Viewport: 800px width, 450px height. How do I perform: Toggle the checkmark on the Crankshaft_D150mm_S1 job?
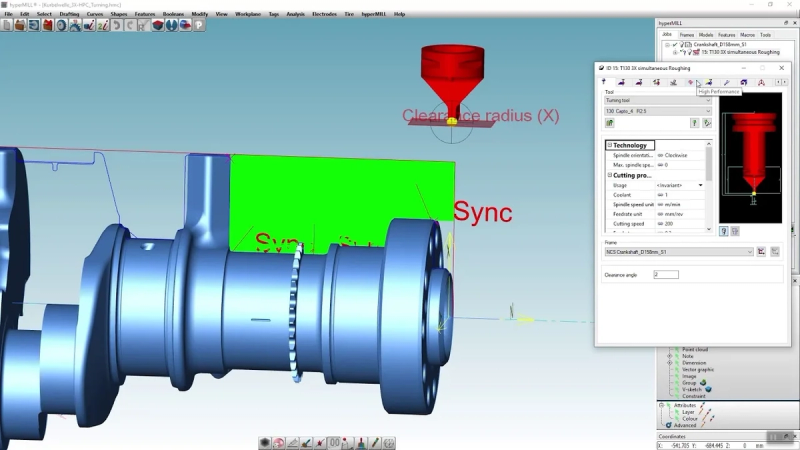point(675,45)
